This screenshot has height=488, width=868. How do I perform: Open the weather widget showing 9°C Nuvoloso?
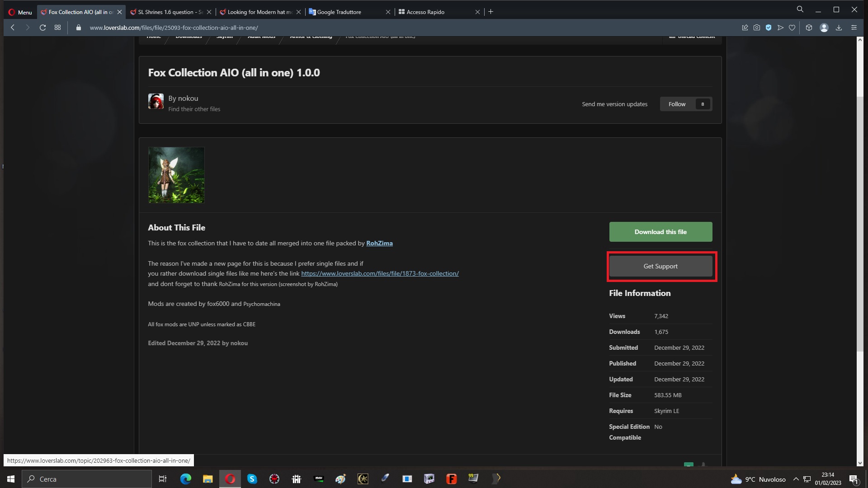tap(758, 479)
